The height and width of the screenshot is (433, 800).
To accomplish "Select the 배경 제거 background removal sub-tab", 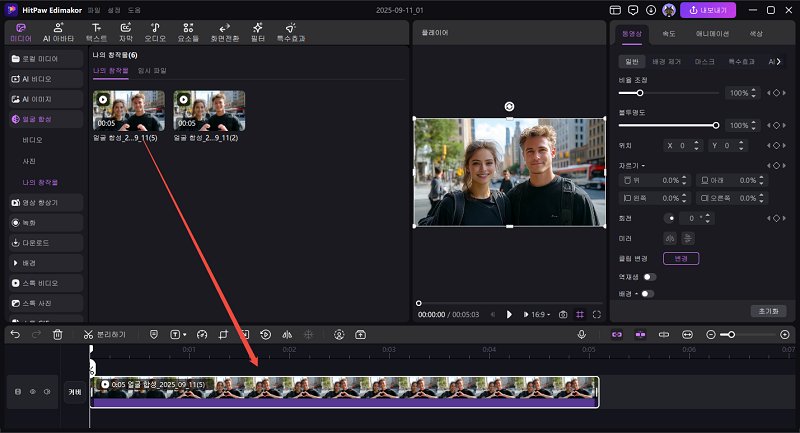I will point(666,62).
